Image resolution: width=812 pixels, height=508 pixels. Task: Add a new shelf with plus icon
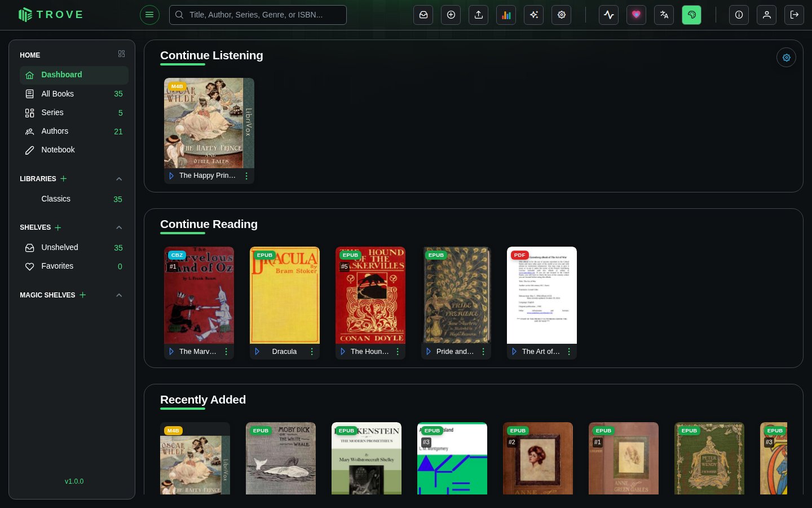pyautogui.click(x=58, y=227)
